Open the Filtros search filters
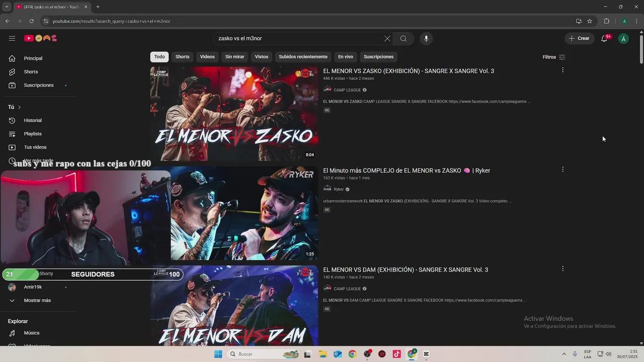 (x=554, y=57)
